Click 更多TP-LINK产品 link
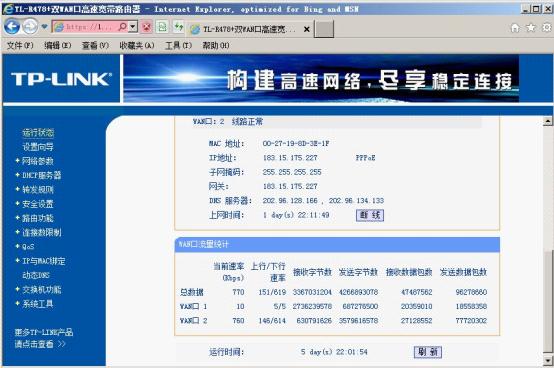This screenshot has width=554, height=368. click(44, 332)
